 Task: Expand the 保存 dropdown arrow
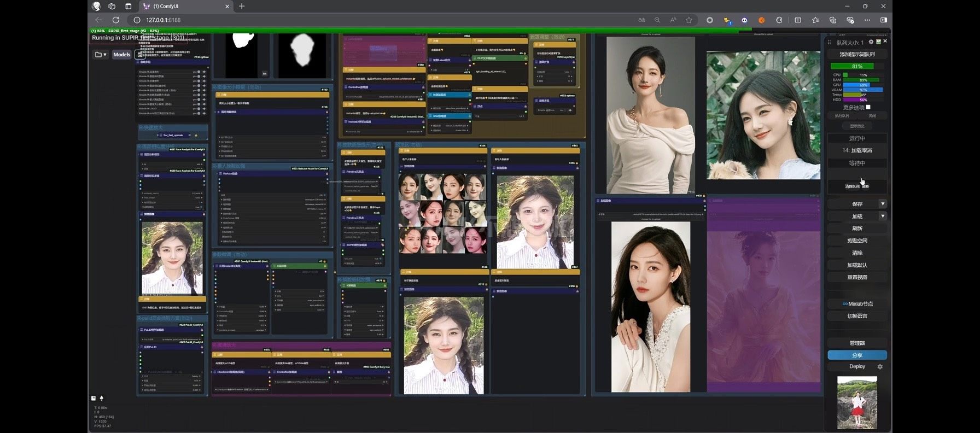(882, 204)
